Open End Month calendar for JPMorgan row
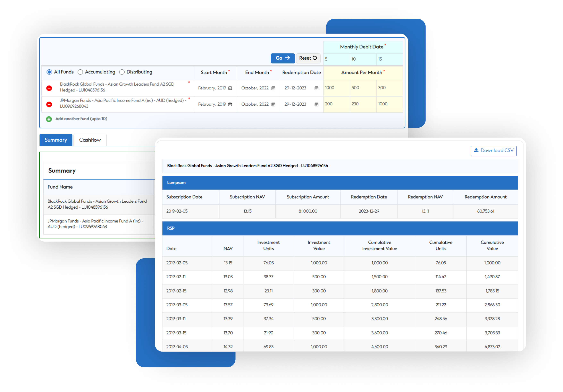563x392 pixels. tap(273, 104)
